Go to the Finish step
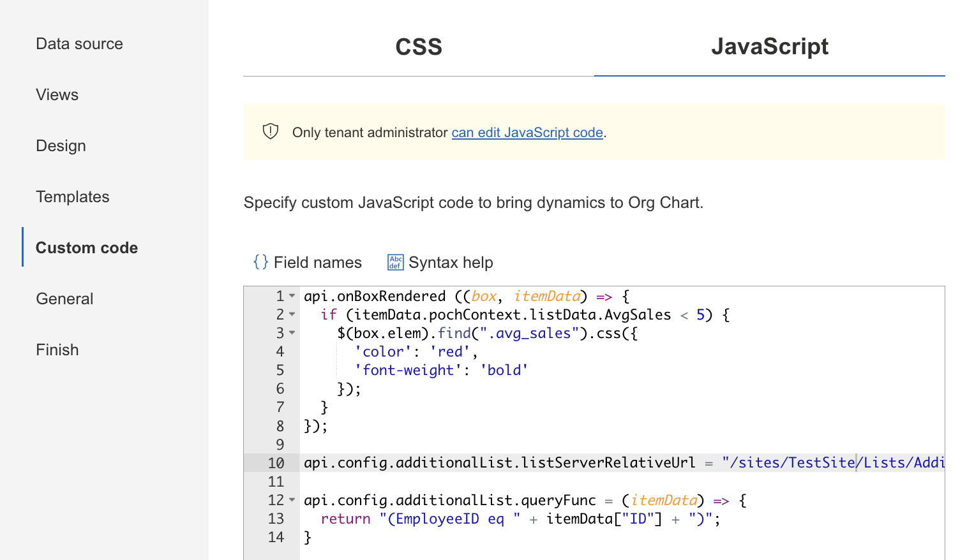 tap(57, 350)
